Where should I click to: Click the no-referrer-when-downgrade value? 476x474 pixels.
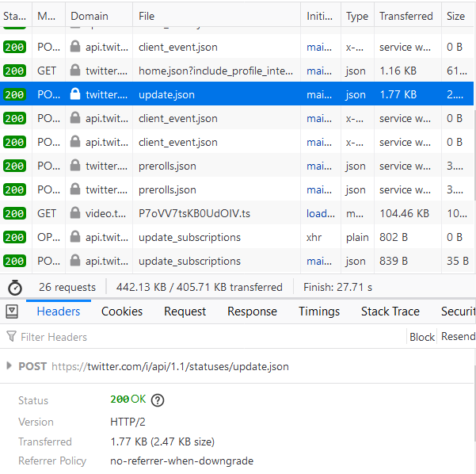[x=181, y=461]
